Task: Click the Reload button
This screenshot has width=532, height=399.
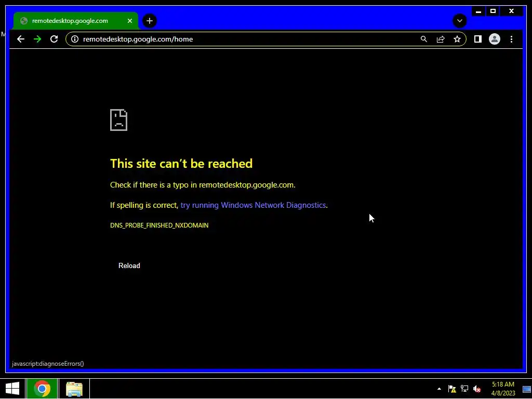Action: [129, 265]
